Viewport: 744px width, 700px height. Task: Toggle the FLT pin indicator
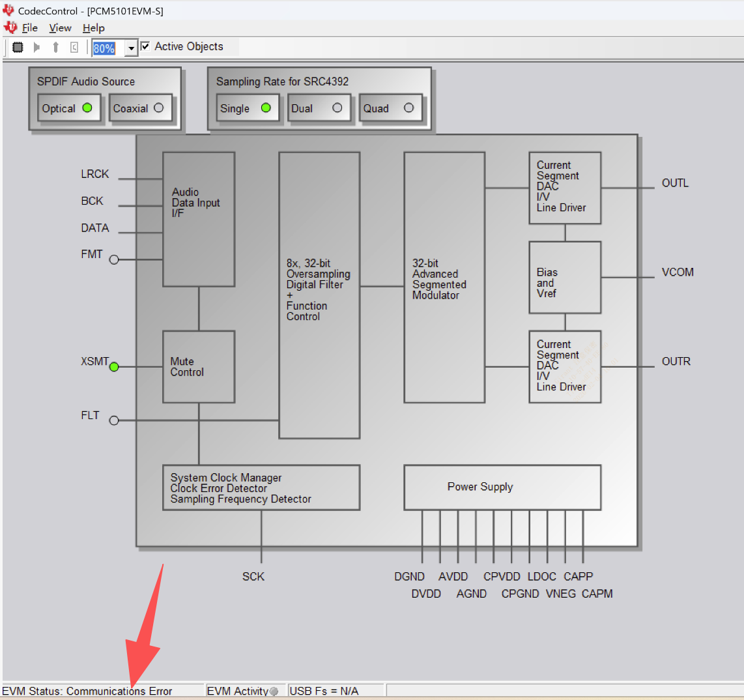(114, 420)
